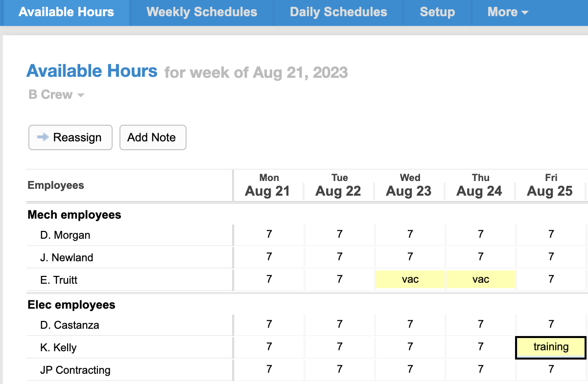588x384 pixels.
Task: Select JP Contracting's Wednesday hours cell
Action: tap(410, 370)
